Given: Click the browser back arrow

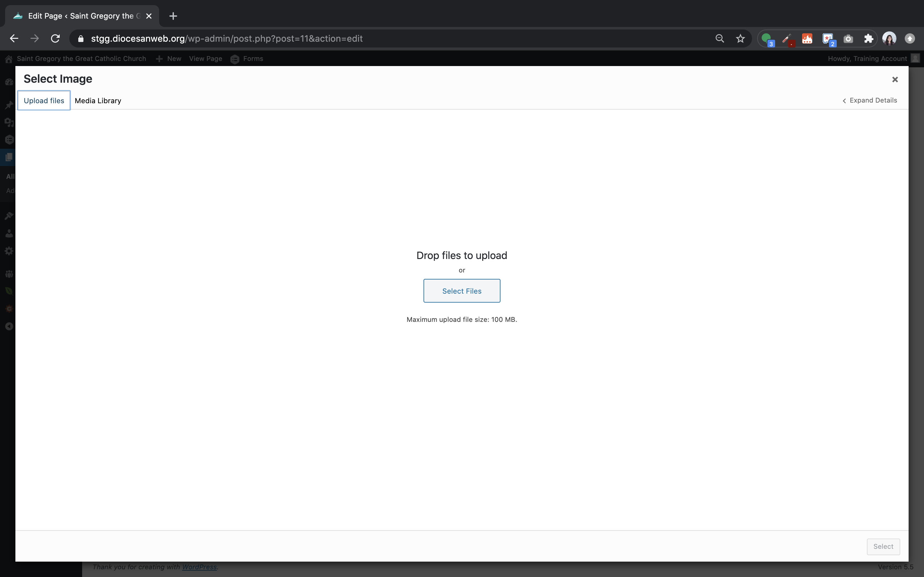Looking at the screenshot, I should coord(14,38).
